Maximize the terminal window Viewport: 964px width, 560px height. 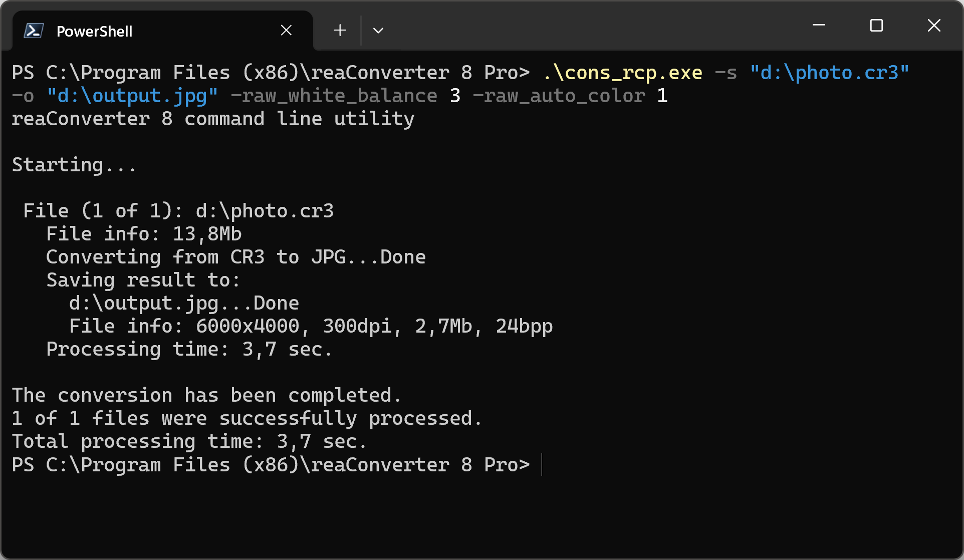(x=876, y=25)
